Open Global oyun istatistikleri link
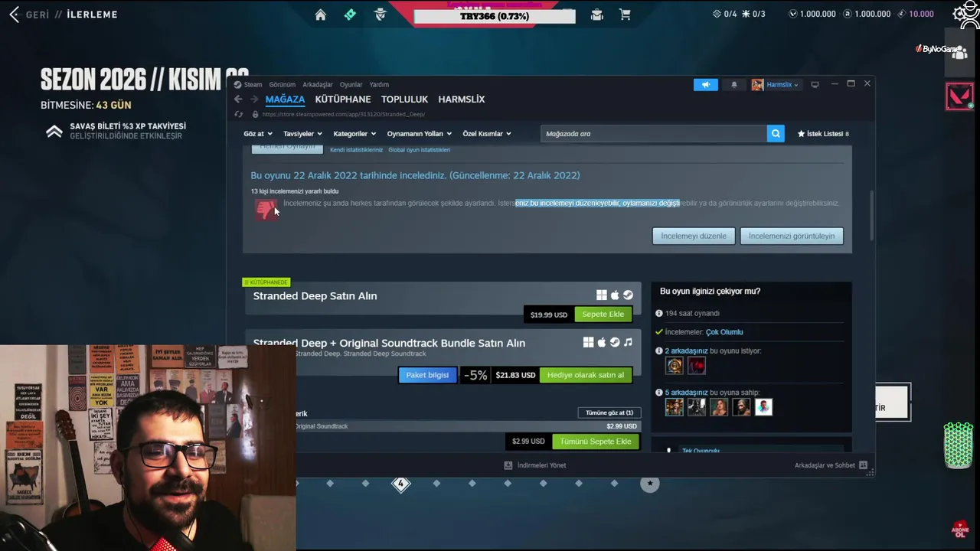Screen dimensions: 980x551 pyautogui.click(x=419, y=150)
